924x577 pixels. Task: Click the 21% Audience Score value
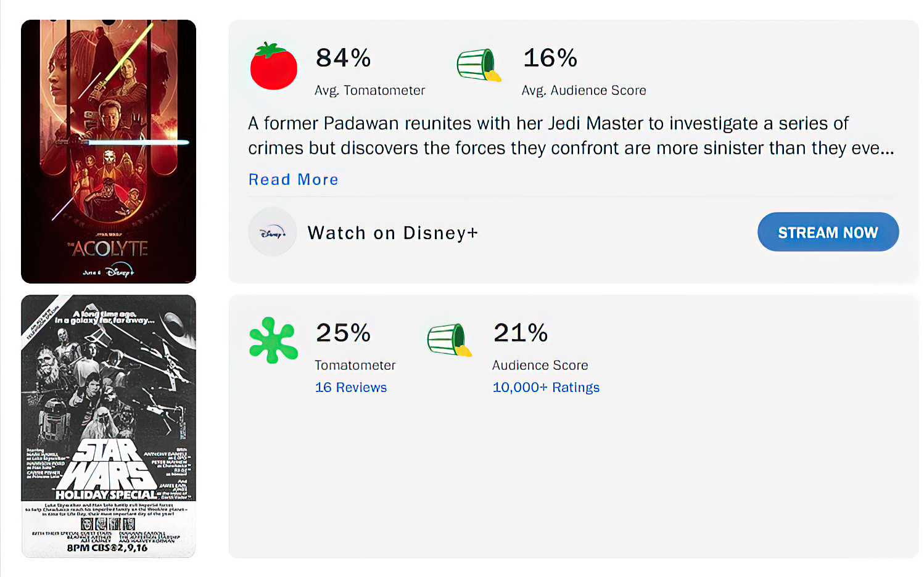521,334
